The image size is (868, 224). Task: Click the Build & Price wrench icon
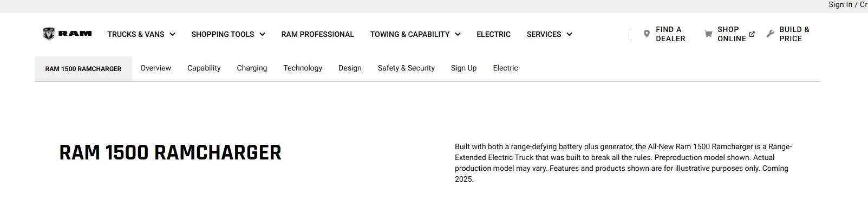[x=771, y=34]
